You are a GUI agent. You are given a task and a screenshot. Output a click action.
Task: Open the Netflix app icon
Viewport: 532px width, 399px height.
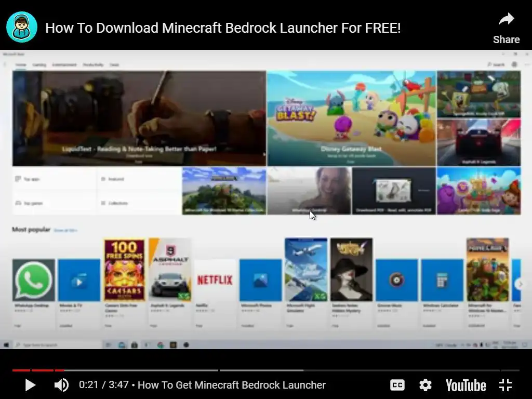click(215, 280)
